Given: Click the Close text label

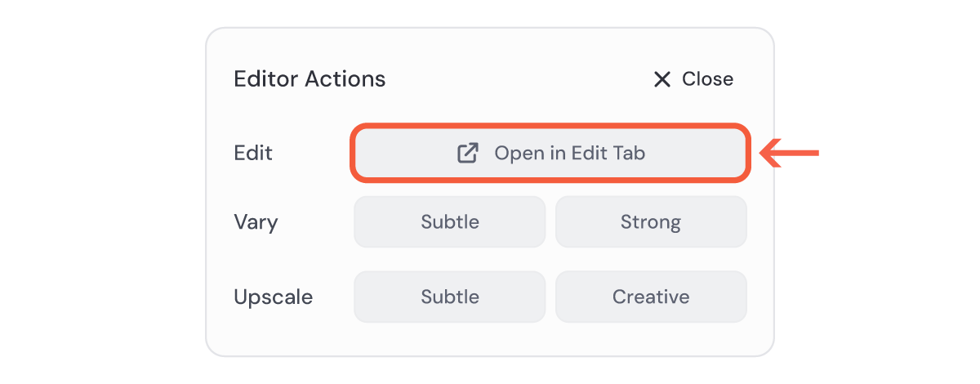Looking at the screenshot, I should [x=707, y=79].
